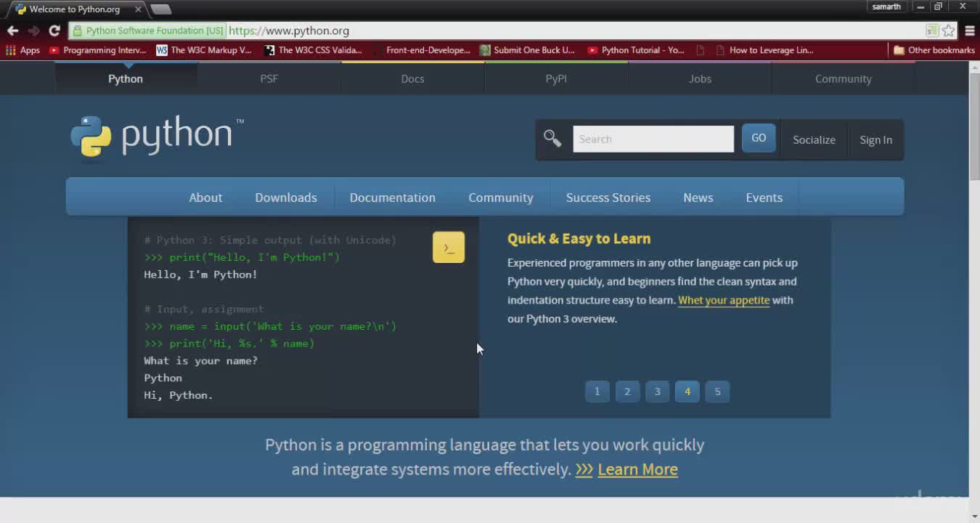Select the Docs top tab

click(x=412, y=78)
